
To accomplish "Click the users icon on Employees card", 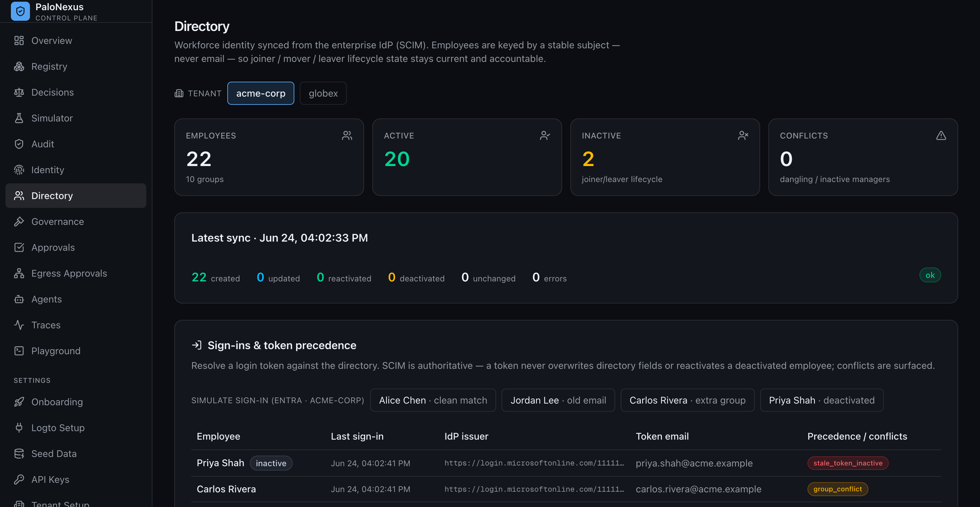I will [x=347, y=136].
